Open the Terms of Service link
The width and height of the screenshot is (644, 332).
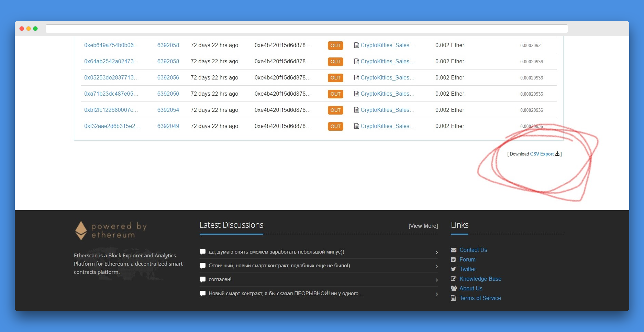click(480, 298)
